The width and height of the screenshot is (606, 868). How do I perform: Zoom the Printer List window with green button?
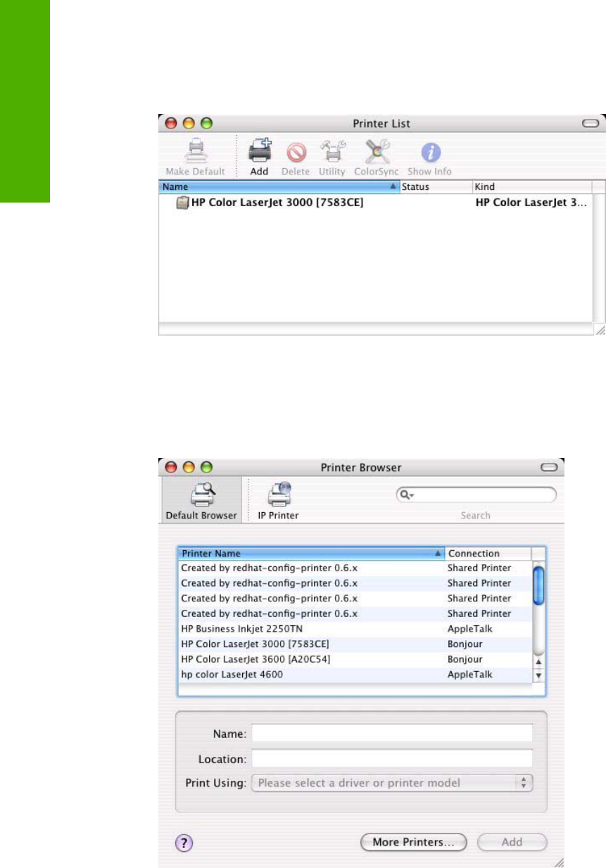click(x=206, y=124)
